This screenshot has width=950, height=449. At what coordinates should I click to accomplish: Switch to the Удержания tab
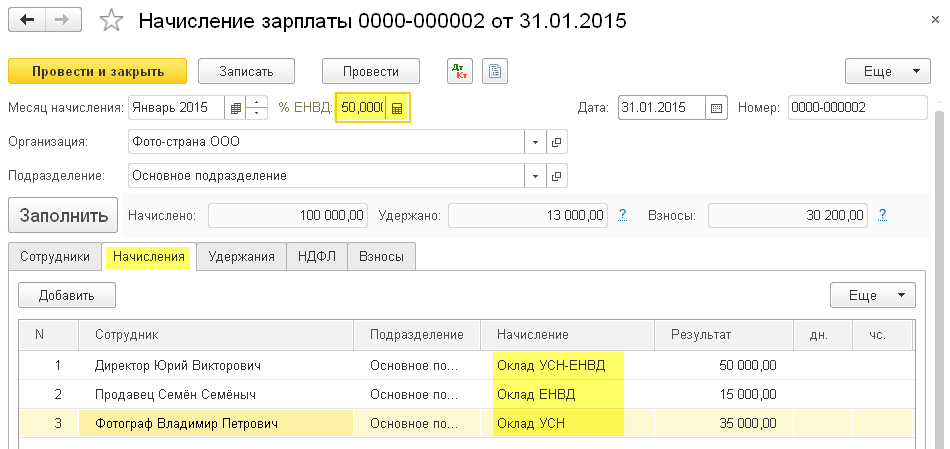tap(241, 257)
